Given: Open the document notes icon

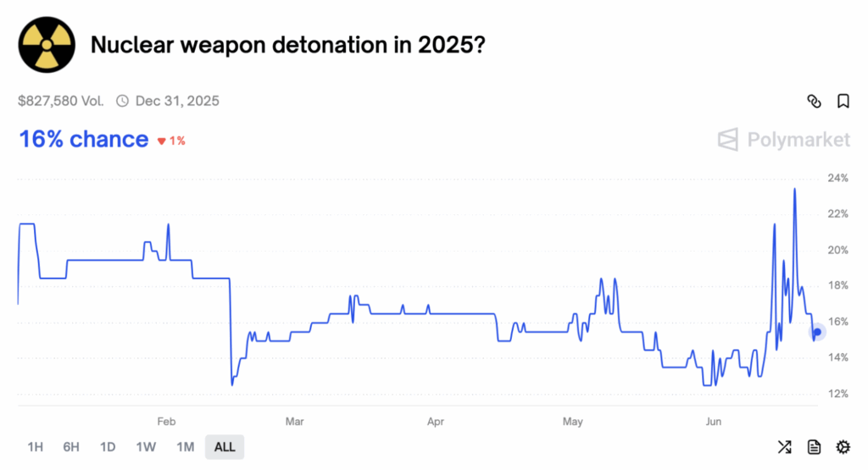Looking at the screenshot, I should coord(814,447).
